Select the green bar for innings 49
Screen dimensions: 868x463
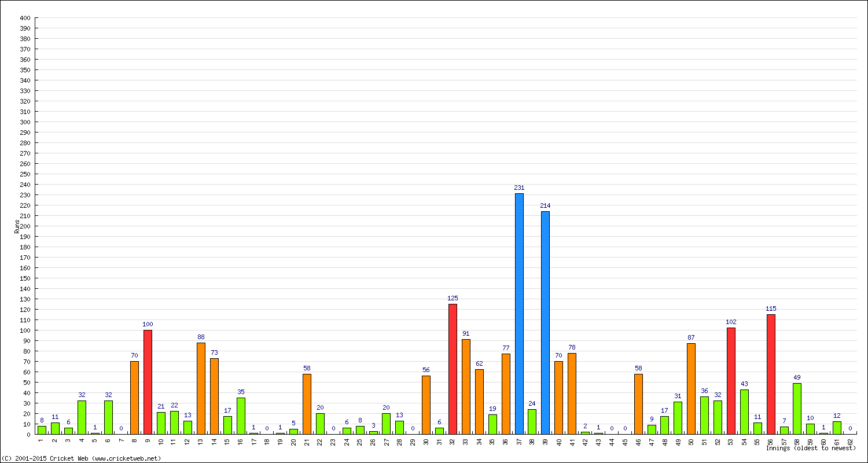[x=678, y=418]
